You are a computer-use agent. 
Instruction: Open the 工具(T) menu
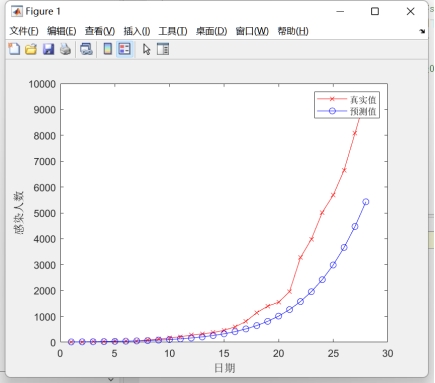[173, 31]
